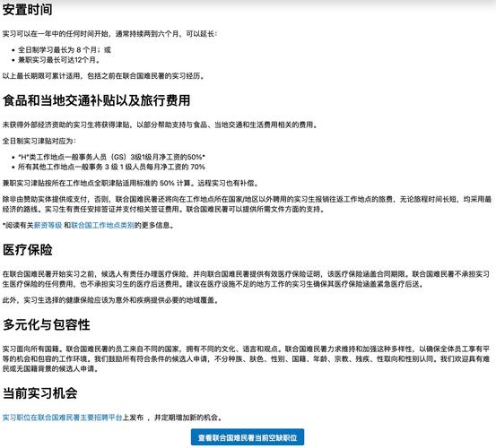Click the 安置时间 heading

pos(27,10)
